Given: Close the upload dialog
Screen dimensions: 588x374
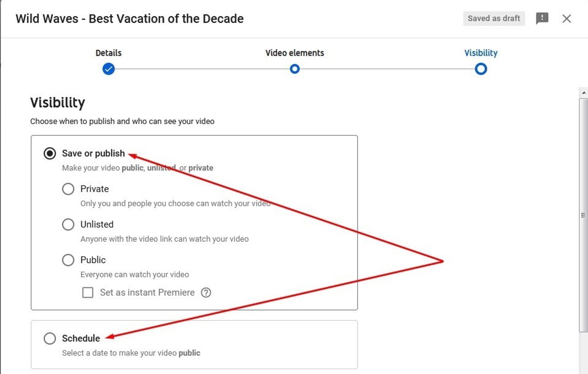Looking at the screenshot, I should [x=567, y=18].
